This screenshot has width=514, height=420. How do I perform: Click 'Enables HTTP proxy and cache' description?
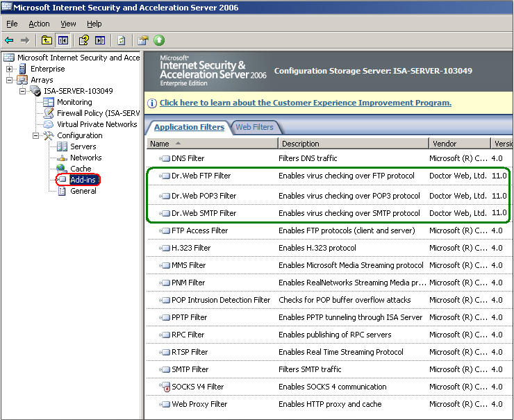click(330, 404)
